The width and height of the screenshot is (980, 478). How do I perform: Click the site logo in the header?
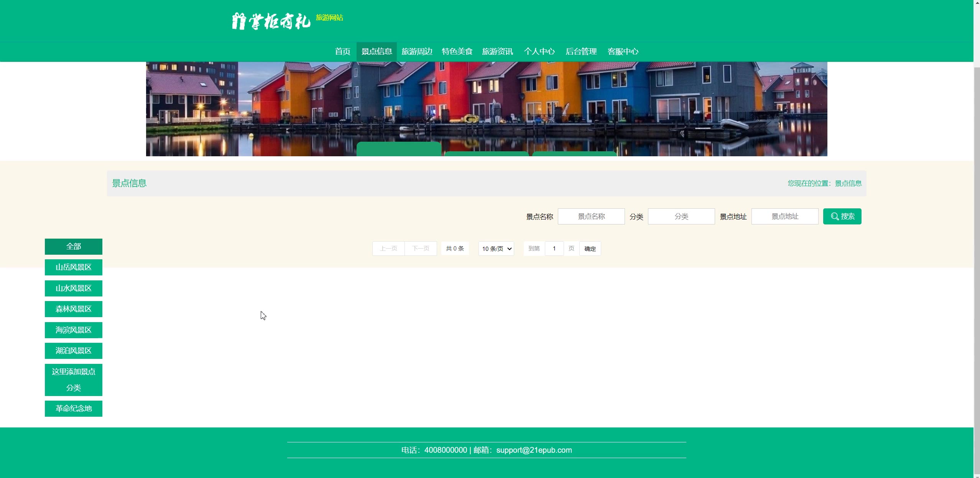[x=271, y=21]
